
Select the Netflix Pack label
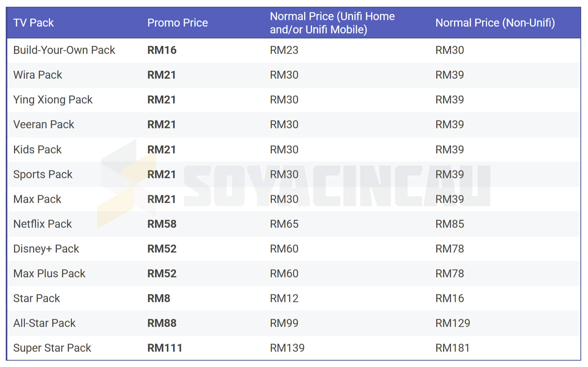pos(42,224)
